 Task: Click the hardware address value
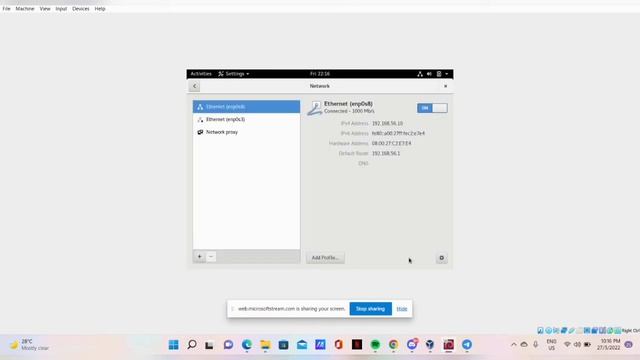(x=391, y=143)
